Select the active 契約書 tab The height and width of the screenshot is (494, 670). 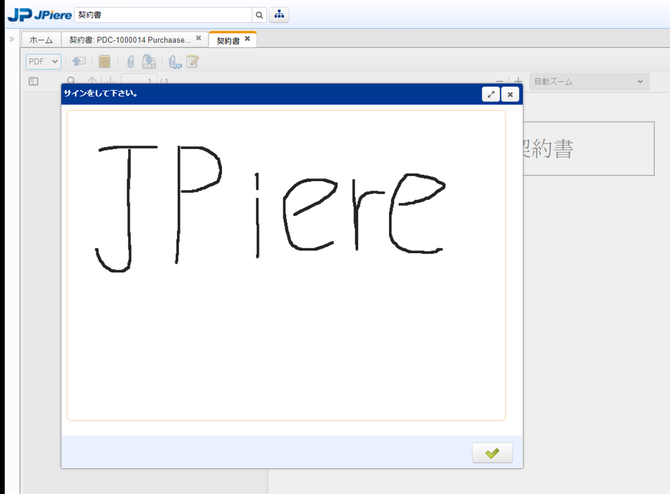228,41
